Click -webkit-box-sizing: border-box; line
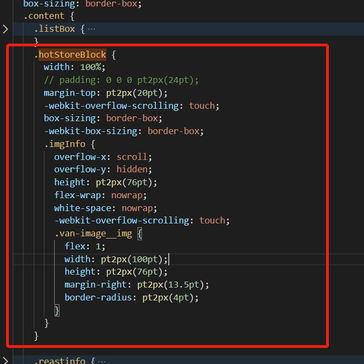The height and width of the screenshot is (364, 364). [124, 131]
